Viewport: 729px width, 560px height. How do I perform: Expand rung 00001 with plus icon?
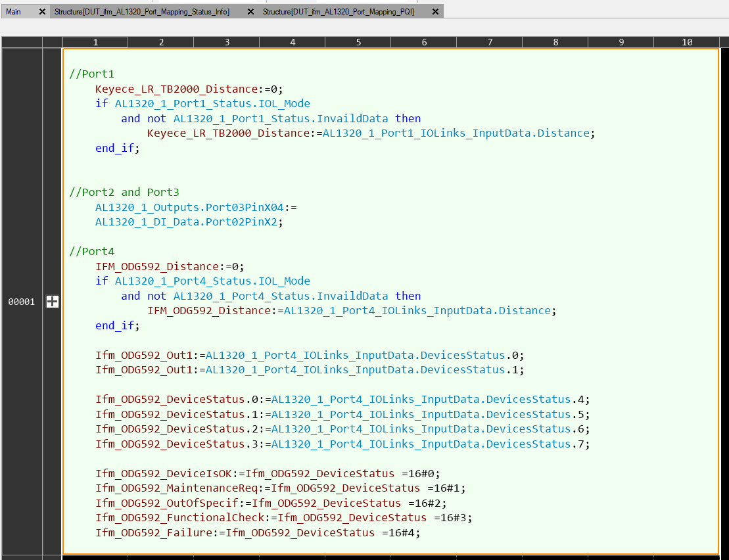point(53,302)
